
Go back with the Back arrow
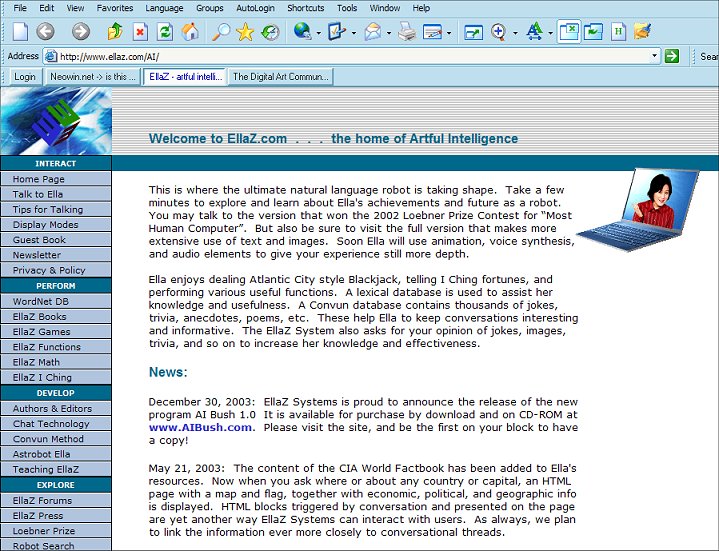click(x=45, y=32)
